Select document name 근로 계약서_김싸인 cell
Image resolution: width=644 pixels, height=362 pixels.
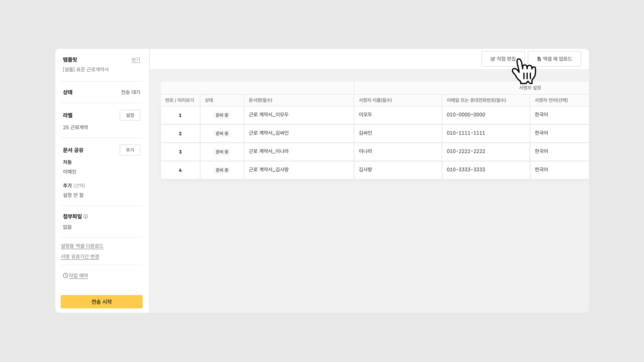[x=269, y=133]
